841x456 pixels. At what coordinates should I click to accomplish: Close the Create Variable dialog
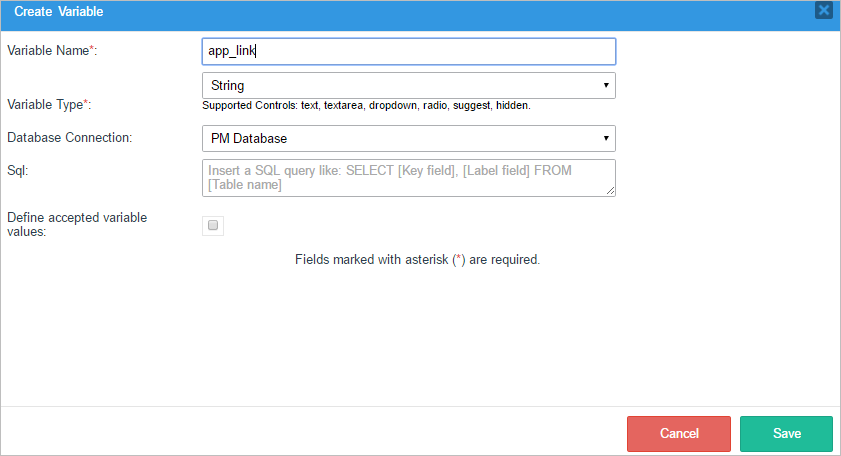click(823, 11)
